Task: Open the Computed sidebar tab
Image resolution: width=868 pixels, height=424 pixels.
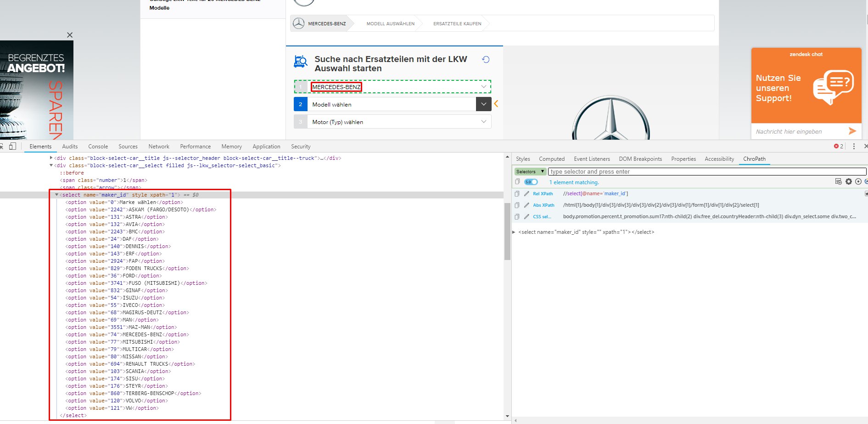Action: tap(552, 159)
